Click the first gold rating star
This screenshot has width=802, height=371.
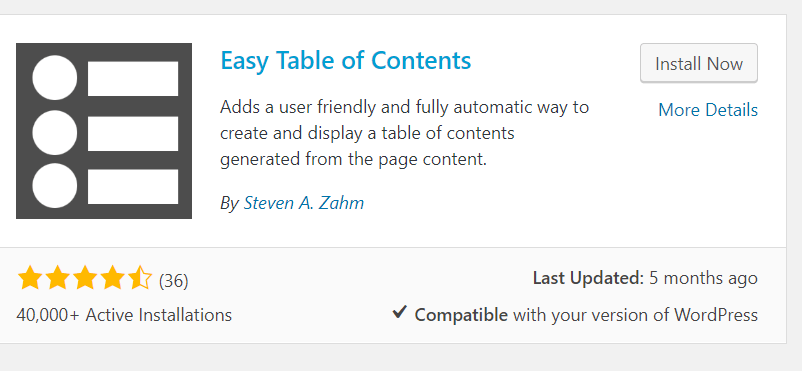[x=30, y=278]
